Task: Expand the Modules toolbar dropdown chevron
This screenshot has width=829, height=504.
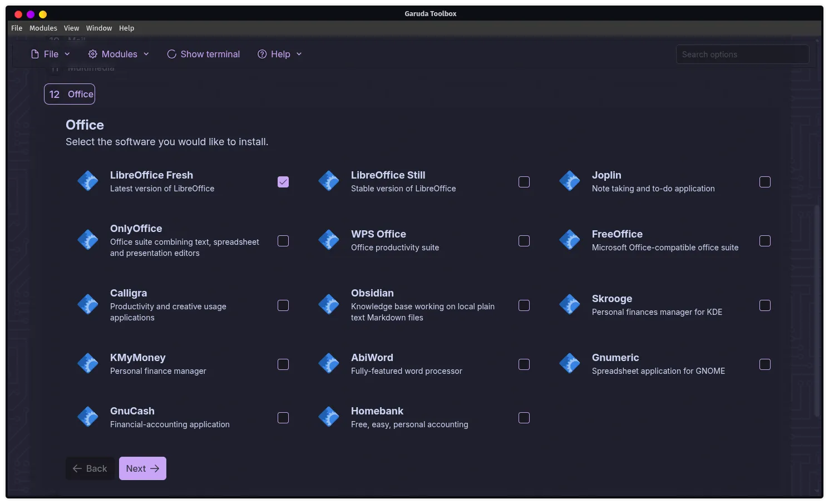Action: pyautogui.click(x=146, y=54)
